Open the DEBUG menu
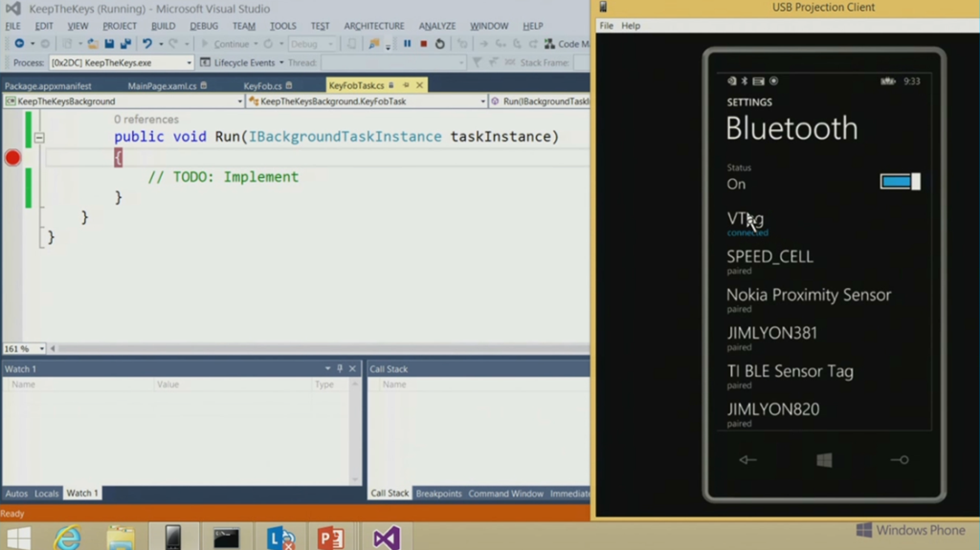This screenshot has height=550, width=980. click(x=204, y=26)
